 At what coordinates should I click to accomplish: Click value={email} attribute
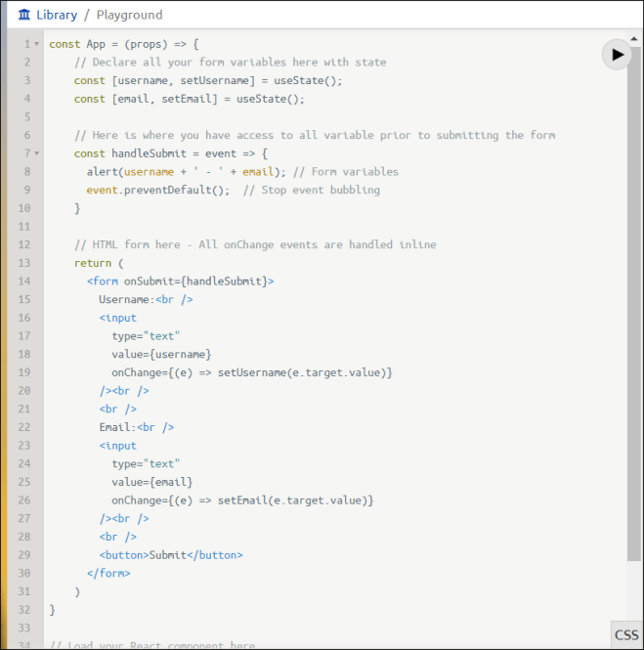pyautogui.click(x=152, y=482)
